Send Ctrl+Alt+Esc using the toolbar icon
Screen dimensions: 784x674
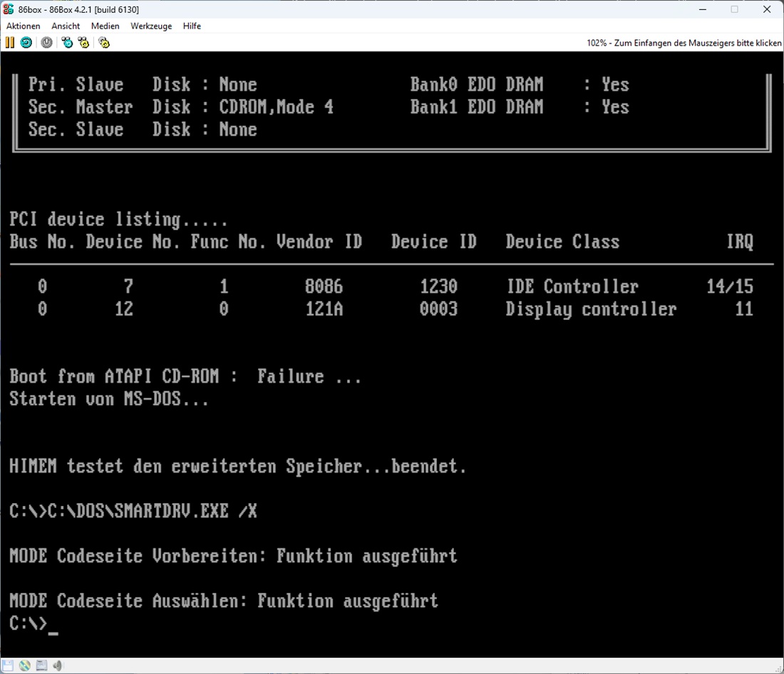[x=84, y=43]
